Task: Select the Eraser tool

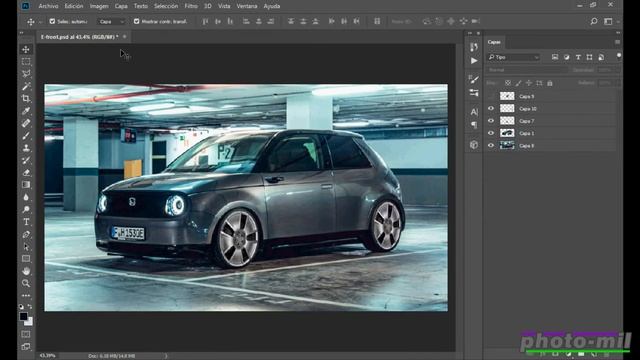Action: pyautogui.click(x=26, y=172)
